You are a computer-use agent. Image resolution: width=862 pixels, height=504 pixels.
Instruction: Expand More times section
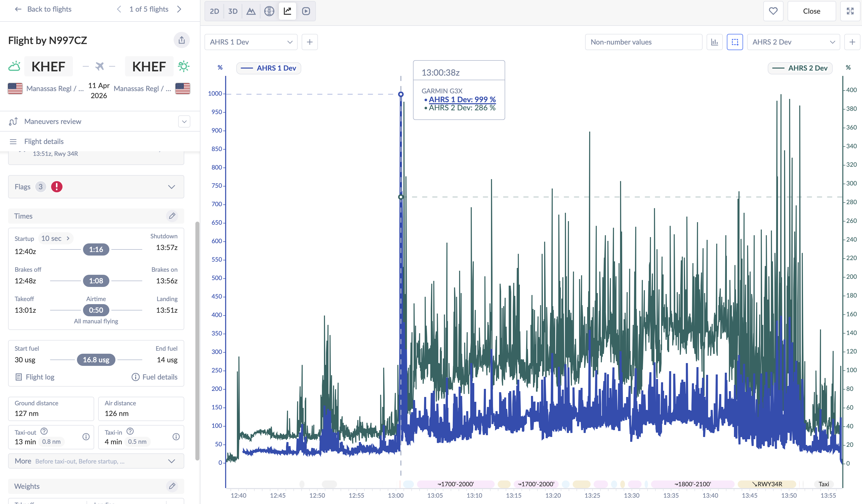point(96,461)
